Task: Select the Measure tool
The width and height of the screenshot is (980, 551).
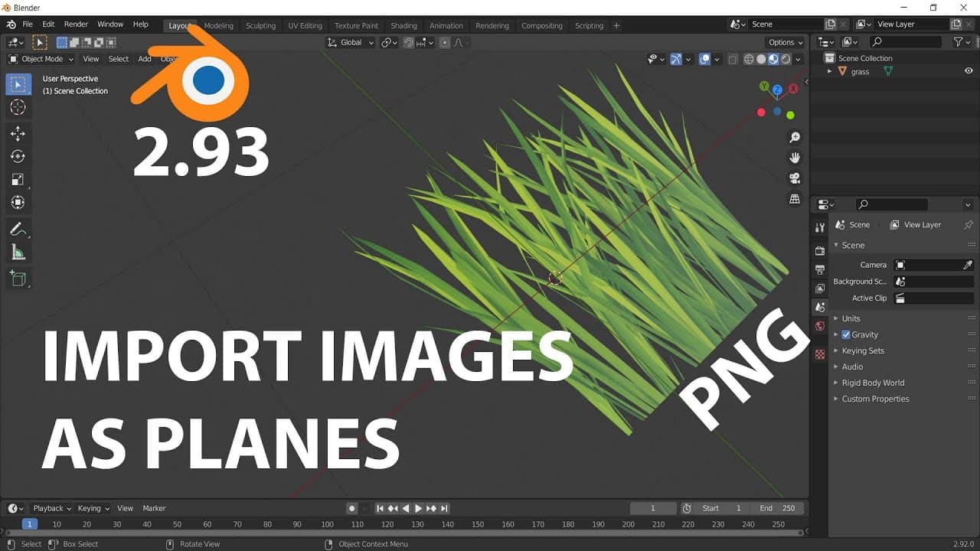Action: tap(18, 252)
